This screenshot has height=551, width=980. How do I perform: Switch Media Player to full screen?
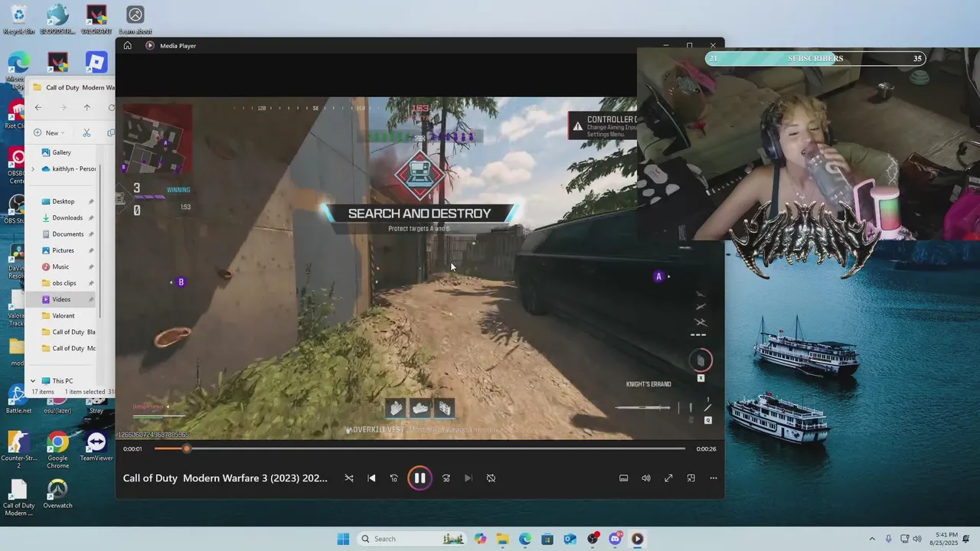click(x=668, y=478)
